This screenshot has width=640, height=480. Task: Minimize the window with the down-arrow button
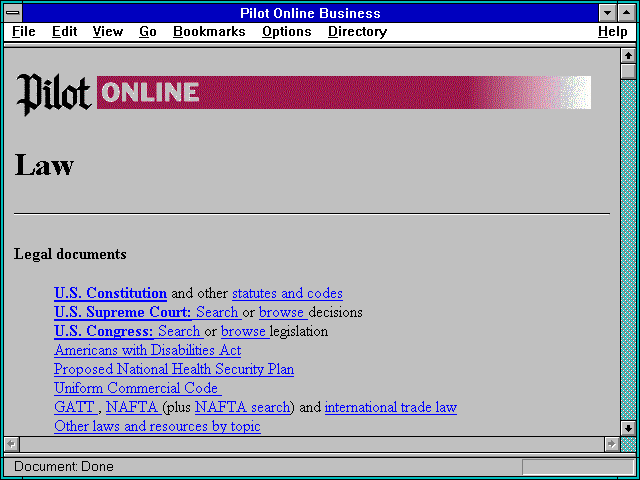pos(608,13)
